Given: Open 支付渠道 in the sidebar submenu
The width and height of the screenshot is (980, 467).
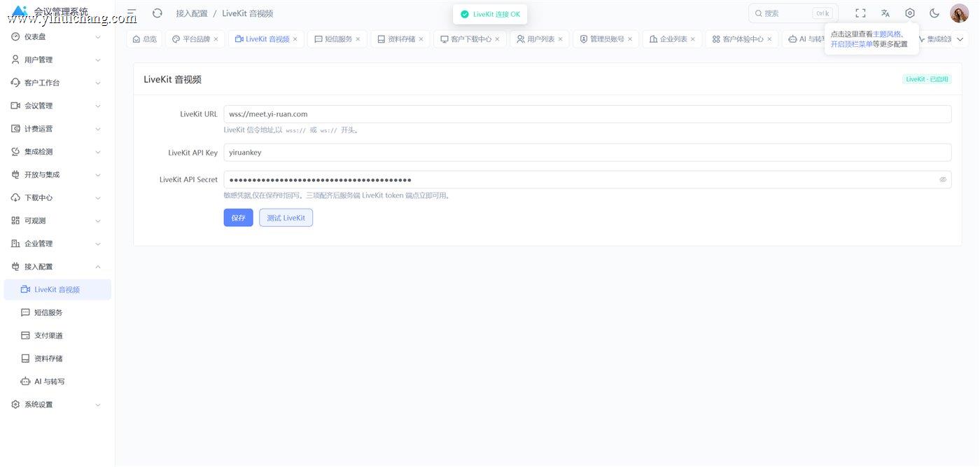Looking at the screenshot, I should (57, 336).
